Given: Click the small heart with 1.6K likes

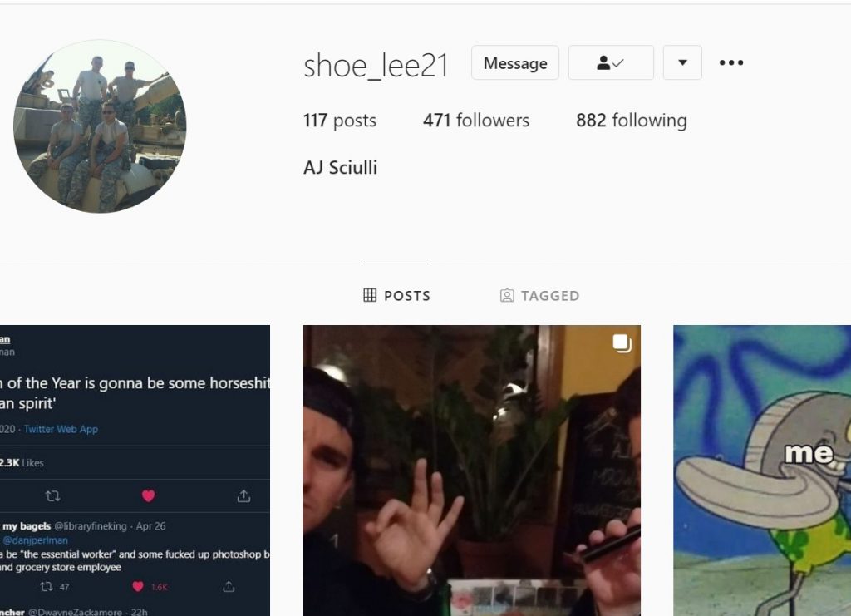Looking at the screenshot, I should [138, 586].
